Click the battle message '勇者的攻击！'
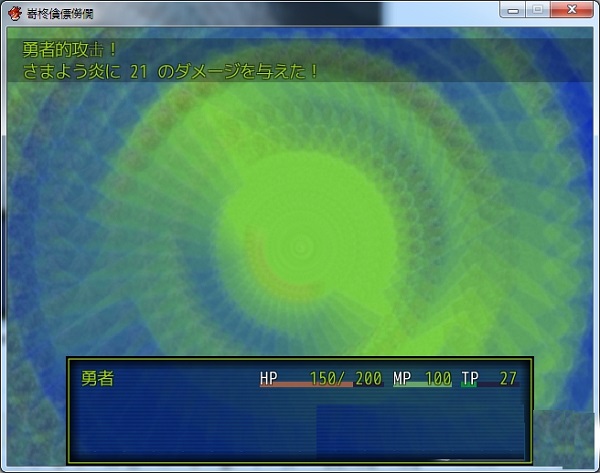 (x=69, y=50)
